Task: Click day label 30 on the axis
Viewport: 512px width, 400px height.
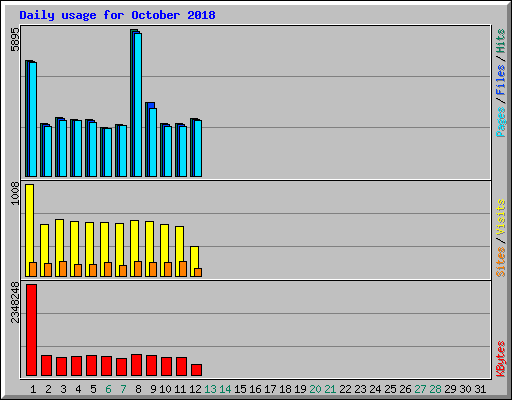Action: (465, 389)
